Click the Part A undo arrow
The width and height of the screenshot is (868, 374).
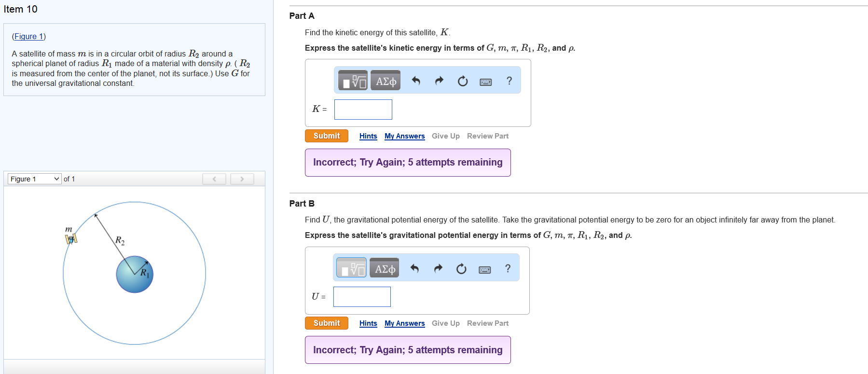coord(415,81)
